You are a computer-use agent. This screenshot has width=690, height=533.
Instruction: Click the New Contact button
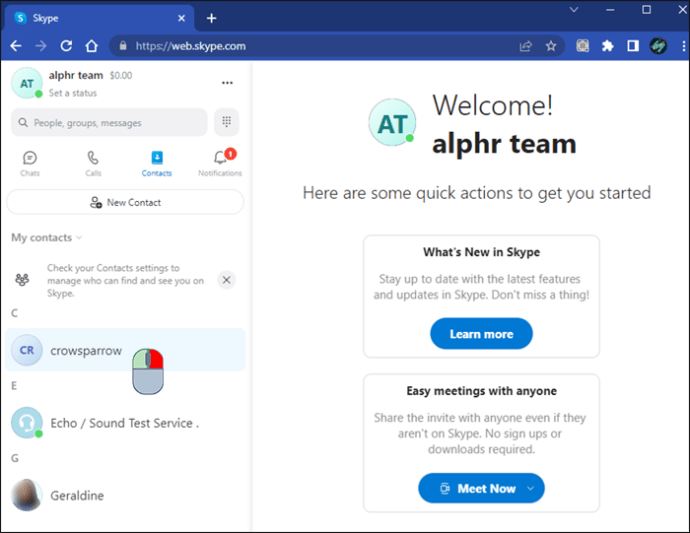pyautogui.click(x=125, y=202)
